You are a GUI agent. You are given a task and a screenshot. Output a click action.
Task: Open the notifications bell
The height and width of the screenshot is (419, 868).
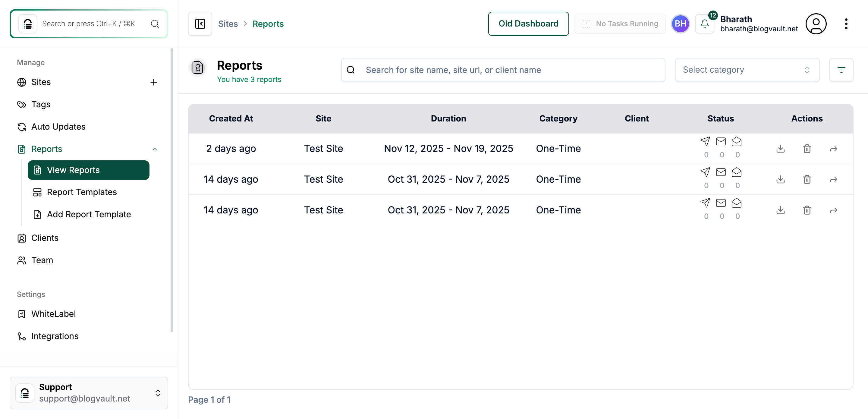(704, 24)
